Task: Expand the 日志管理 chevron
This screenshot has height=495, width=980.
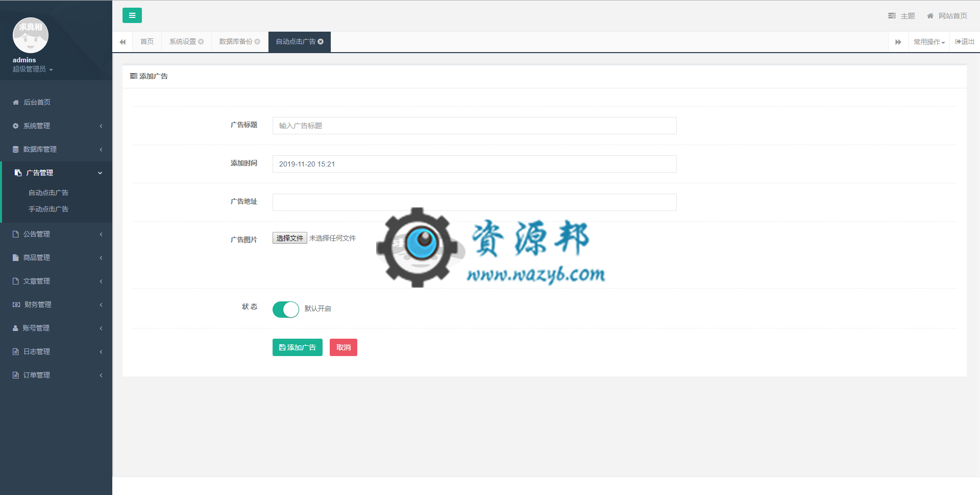Action: pyautogui.click(x=101, y=351)
